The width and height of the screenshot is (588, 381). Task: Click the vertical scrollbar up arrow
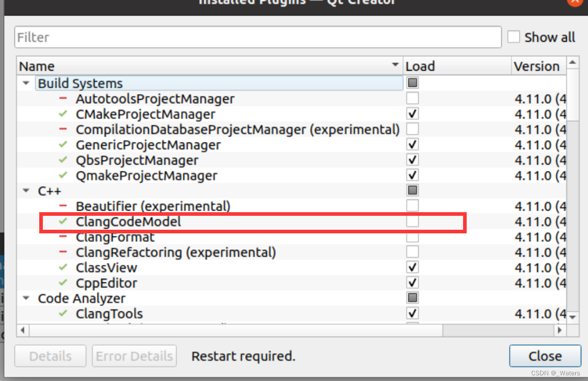pyautogui.click(x=572, y=62)
